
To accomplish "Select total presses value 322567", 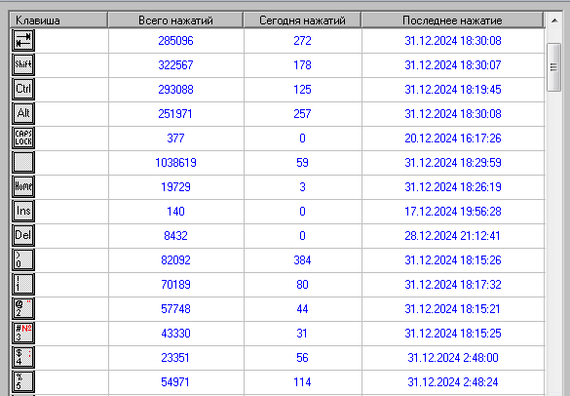I will pos(176,65).
